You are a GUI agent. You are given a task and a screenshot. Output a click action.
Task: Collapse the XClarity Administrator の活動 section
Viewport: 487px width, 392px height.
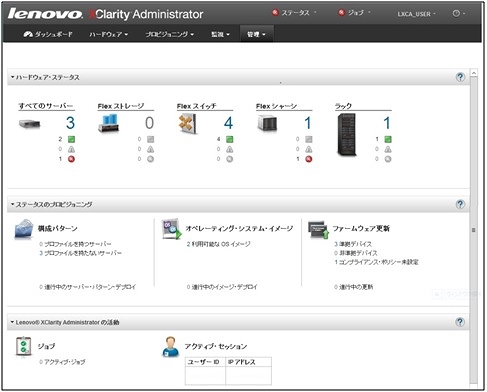[x=12, y=322]
